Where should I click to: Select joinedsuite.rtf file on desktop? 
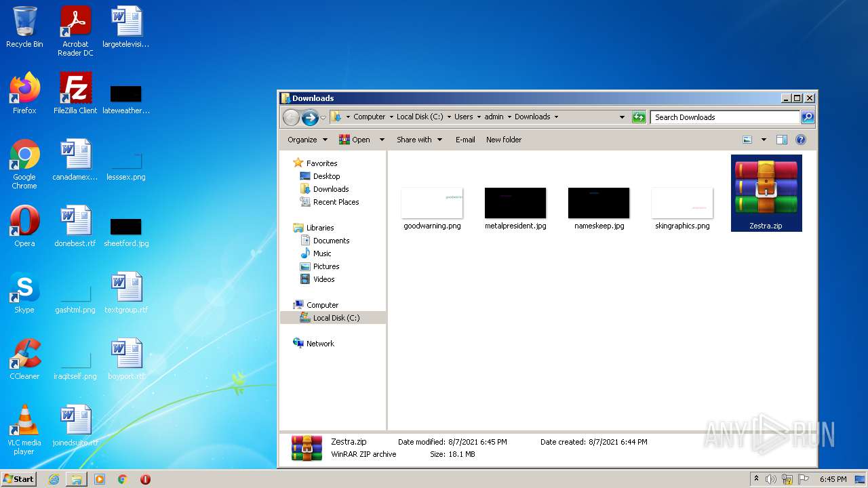75,426
